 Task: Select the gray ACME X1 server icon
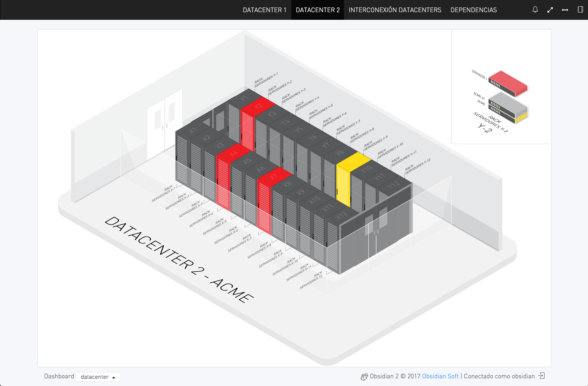click(x=508, y=103)
